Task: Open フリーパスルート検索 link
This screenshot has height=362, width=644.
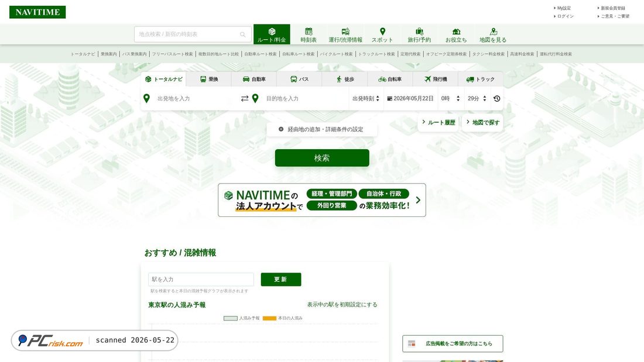Action: point(173,54)
